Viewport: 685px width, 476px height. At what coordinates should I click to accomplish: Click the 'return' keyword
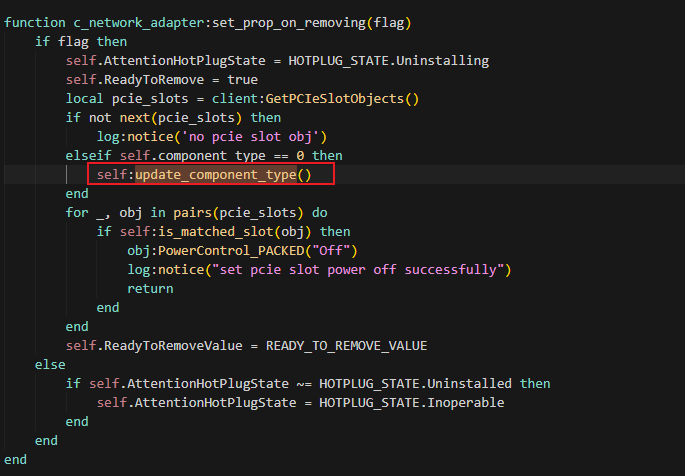[x=150, y=288]
